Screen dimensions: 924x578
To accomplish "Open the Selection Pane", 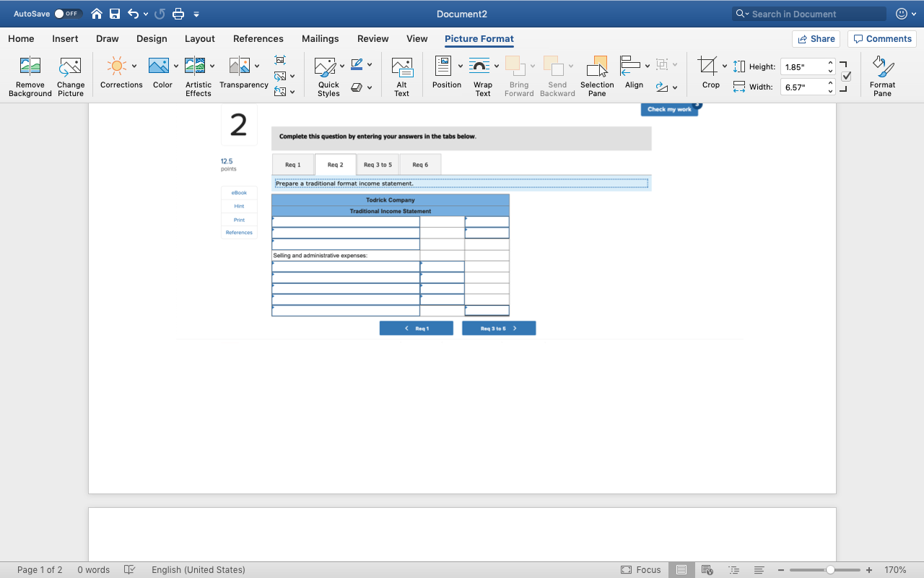I will pos(596,74).
